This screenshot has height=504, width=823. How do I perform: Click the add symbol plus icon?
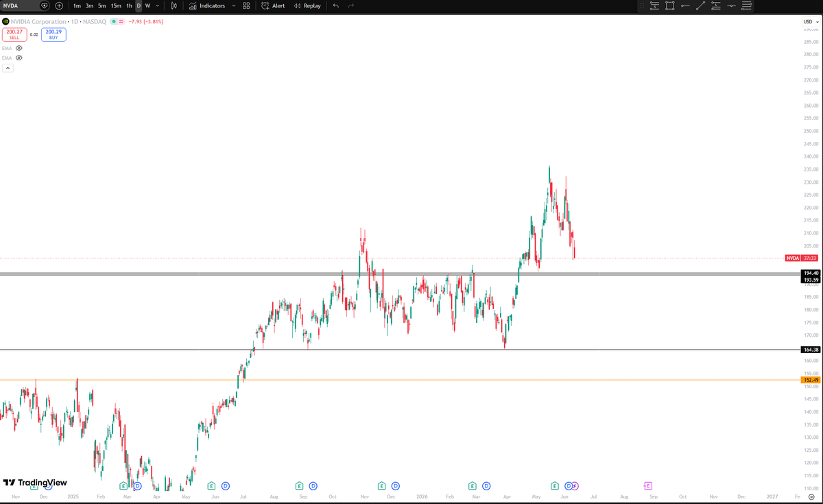click(x=59, y=5)
